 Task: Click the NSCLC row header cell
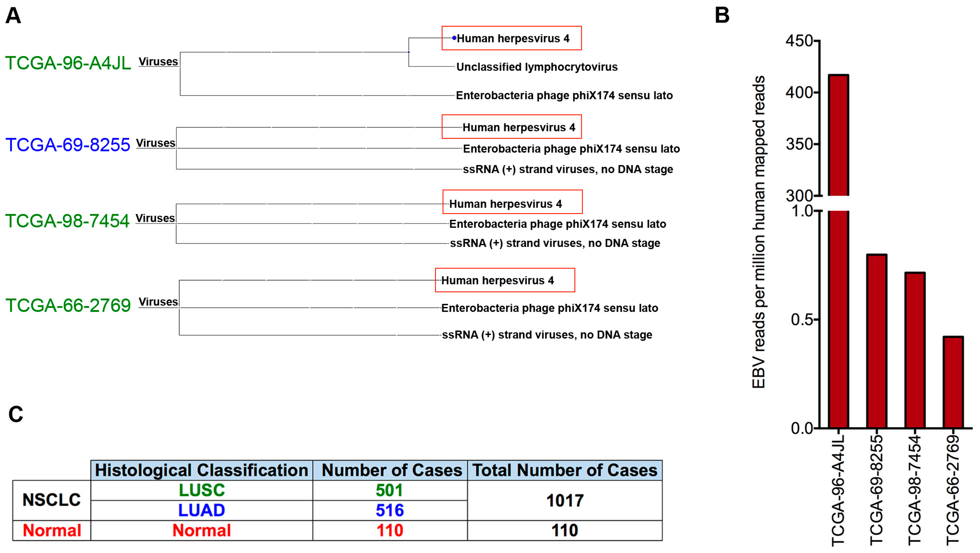tap(52, 500)
